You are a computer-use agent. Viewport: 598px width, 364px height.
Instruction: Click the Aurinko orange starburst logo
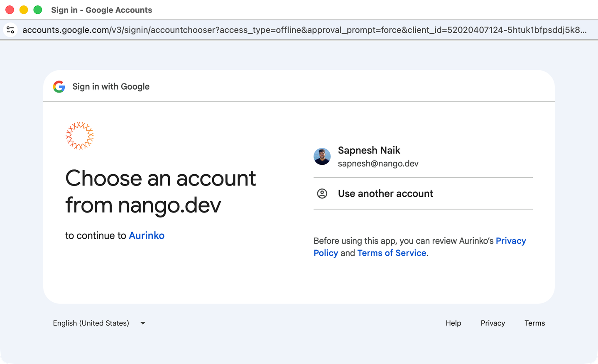pyautogui.click(x=80, y=136)
